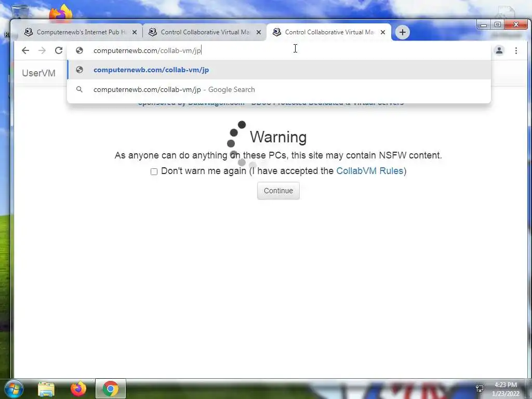Click the forward navigation arrow
This screenshot has height=399, width=532.
click(42, 50)
